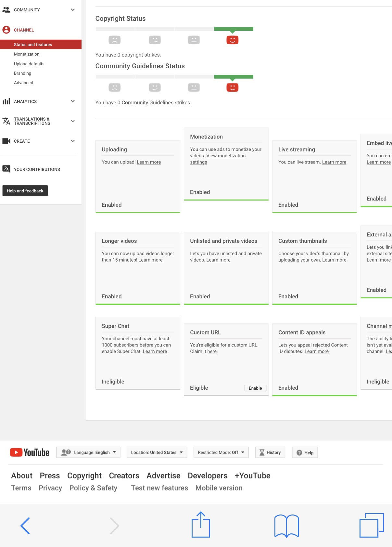The width and height of the screenshot is (392, 547).
Task: Click the +YouTube footer link
Action: coord(252,475)
